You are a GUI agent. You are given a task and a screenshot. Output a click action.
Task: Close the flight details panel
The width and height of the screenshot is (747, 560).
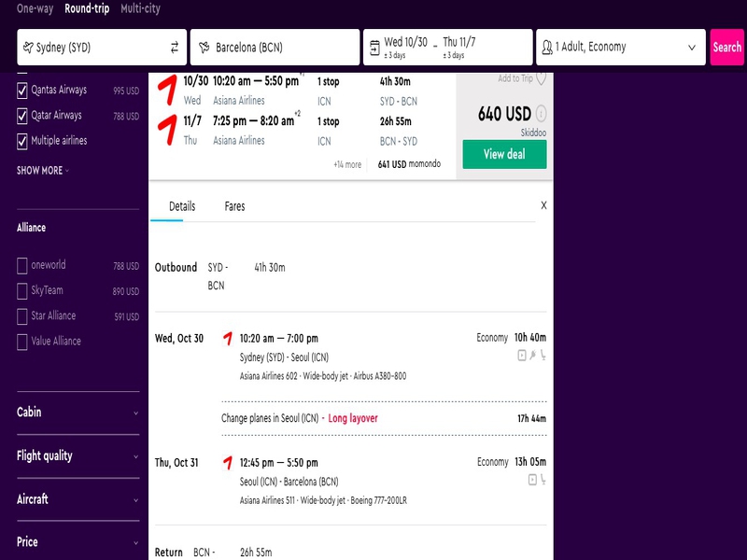543,205
